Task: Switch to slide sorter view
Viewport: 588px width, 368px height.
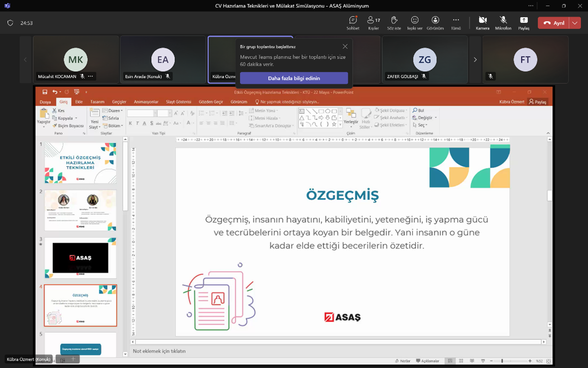Action: (x=461, y=361)
